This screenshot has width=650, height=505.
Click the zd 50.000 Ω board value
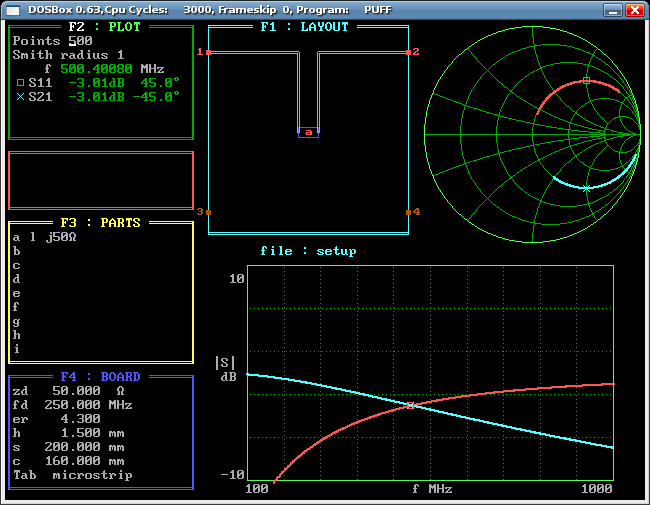(x=88, y=391)
